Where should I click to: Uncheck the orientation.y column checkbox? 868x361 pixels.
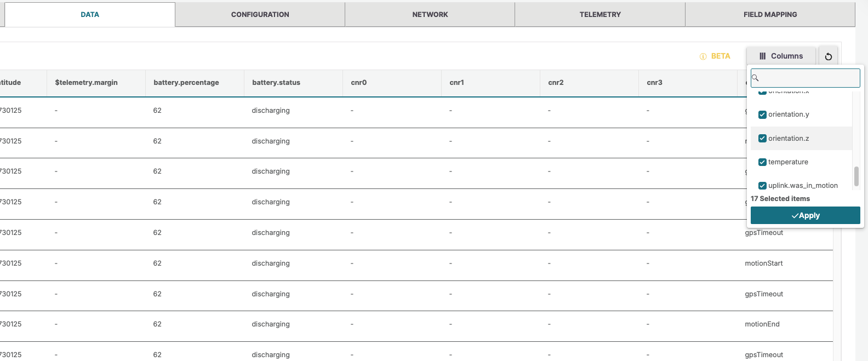(762, 114)
